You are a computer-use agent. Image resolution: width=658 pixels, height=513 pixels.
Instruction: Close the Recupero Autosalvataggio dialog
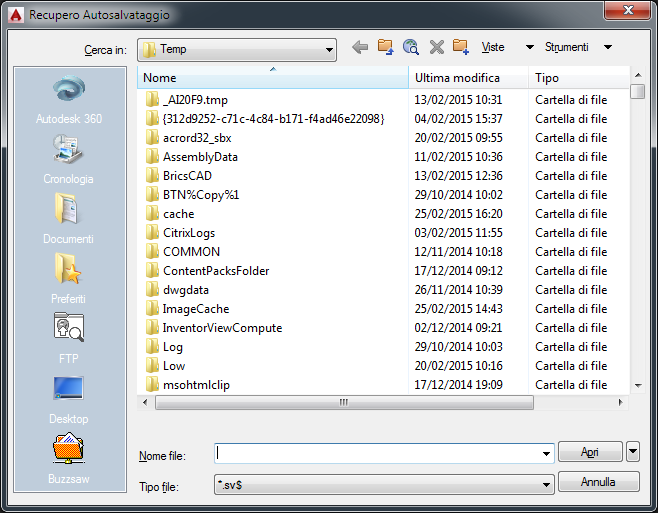tap(628, 10)
